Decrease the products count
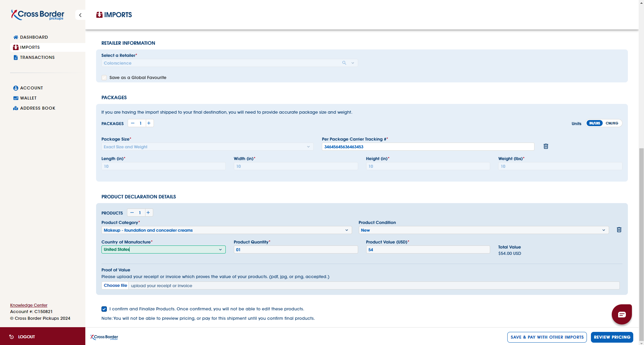Image resolution: width=644 pixels, height=345 pixels. click(x=132, y=213)
